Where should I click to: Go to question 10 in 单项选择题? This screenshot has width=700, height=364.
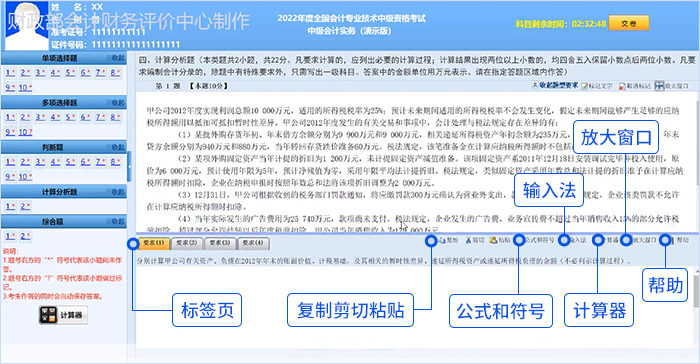[x=25, y=88]
